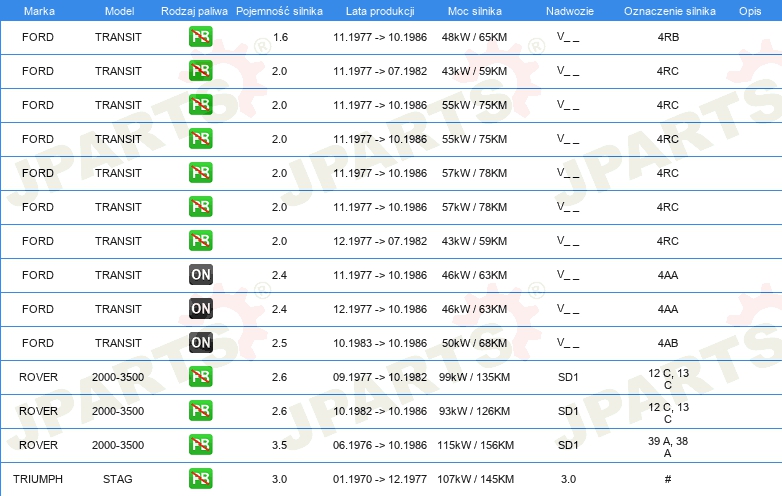Click petrol icon in Triumph Stag row
Image resolution: width=782 pixels, height=496 pixels.
200,479
